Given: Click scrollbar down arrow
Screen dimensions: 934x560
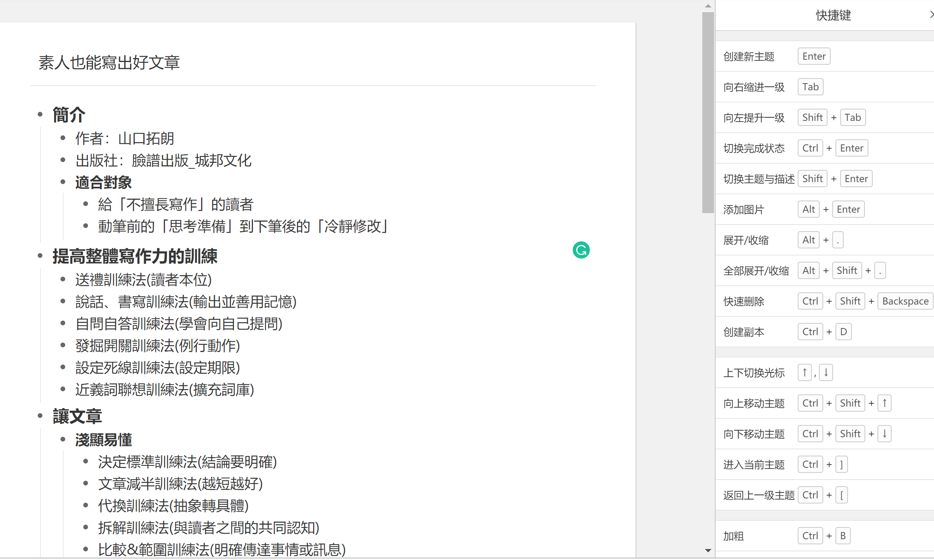Looking at the screenshot, I should click(708, 551).
